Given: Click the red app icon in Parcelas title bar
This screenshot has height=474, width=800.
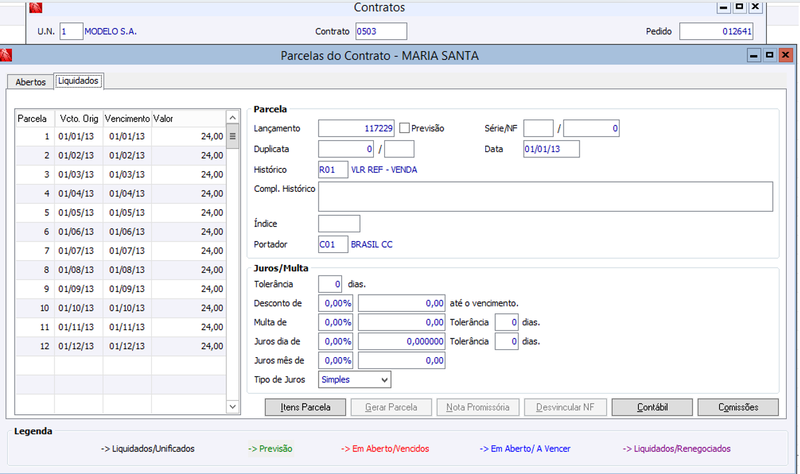Looking at the screenshot, I should pos(6,55).
